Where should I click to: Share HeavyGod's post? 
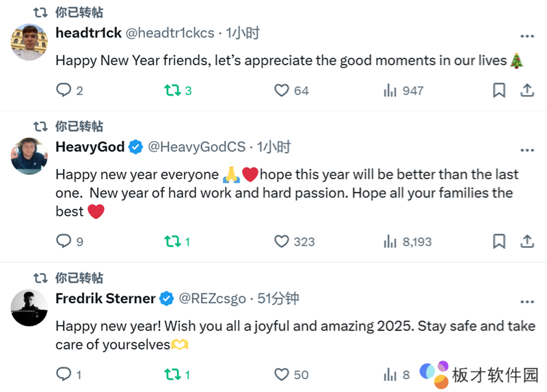[x=527, y=241]
